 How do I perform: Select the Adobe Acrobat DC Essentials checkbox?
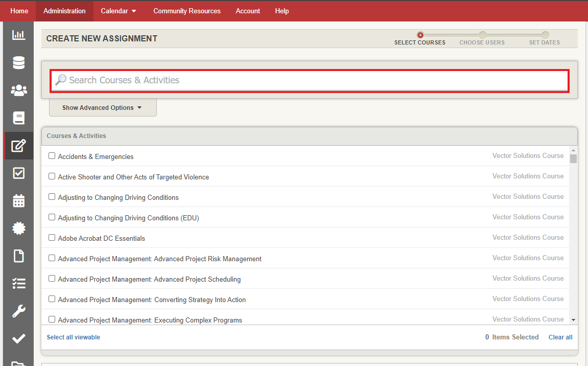[x=52, y=237]
